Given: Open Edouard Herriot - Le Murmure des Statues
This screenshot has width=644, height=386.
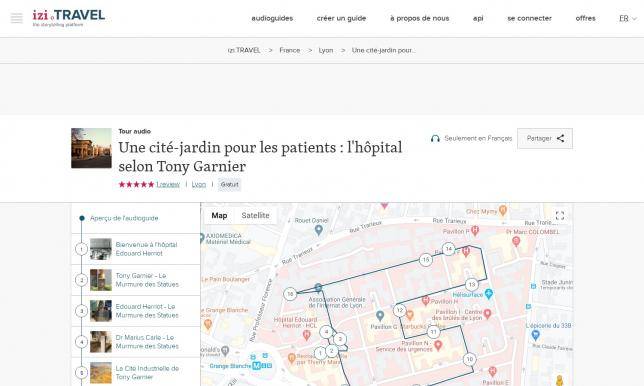Looking at the screenshot, I should (x=136, y=311).
